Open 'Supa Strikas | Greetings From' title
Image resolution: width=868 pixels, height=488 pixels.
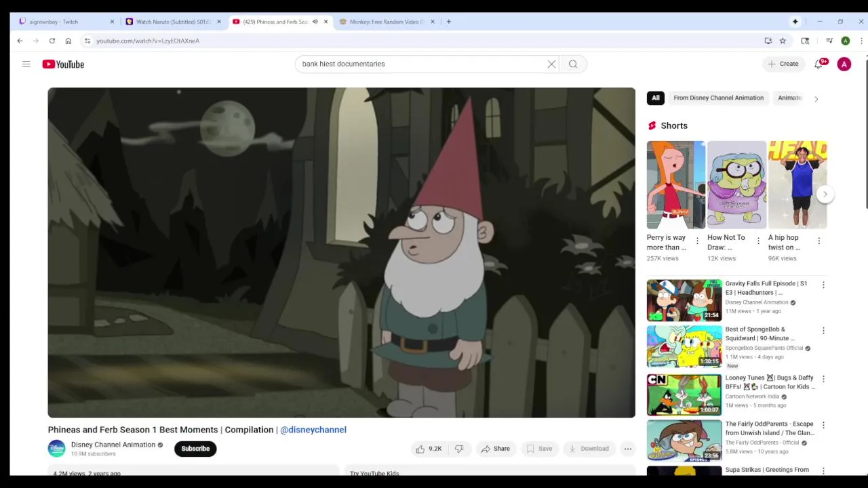[767, 470]
